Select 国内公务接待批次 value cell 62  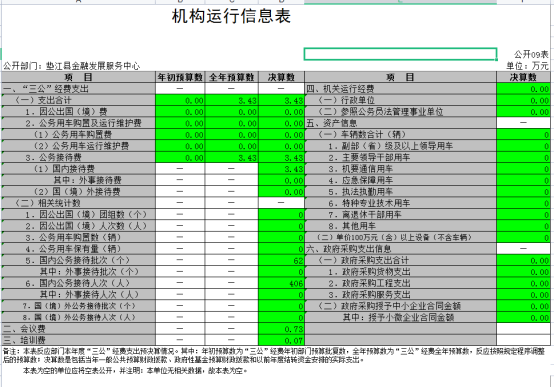(x=281, y=261)
